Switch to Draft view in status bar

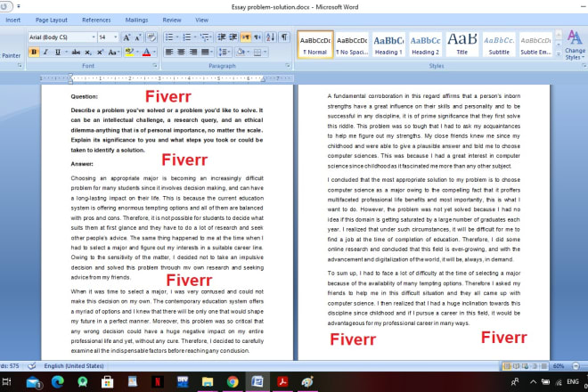point(543,366)
